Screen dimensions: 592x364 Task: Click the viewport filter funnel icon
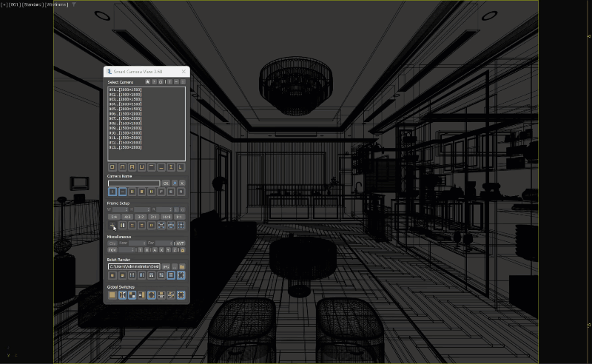pos(74,4)
